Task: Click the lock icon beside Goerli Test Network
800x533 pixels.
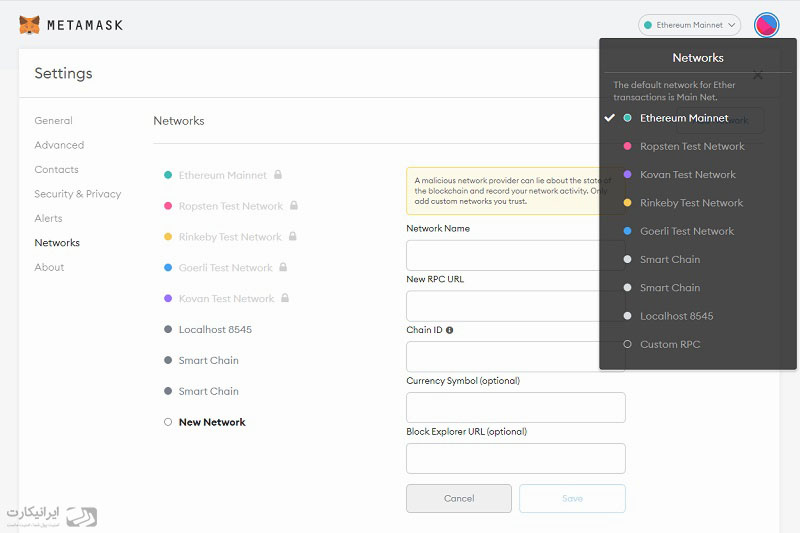Action: pos(283,267)
